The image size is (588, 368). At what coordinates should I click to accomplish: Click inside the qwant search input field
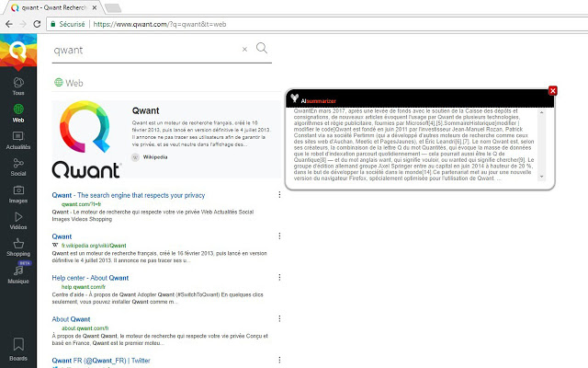coord(146,50)
